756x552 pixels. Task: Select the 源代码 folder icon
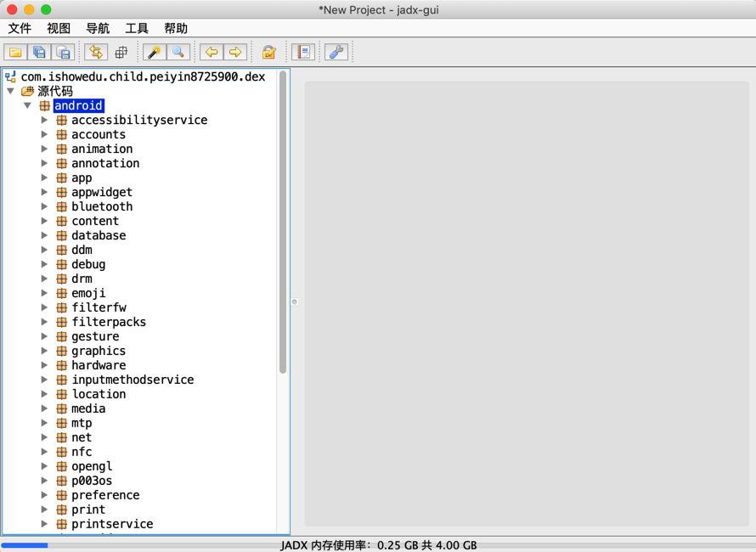pyautogui.click(x=27, y=91)
